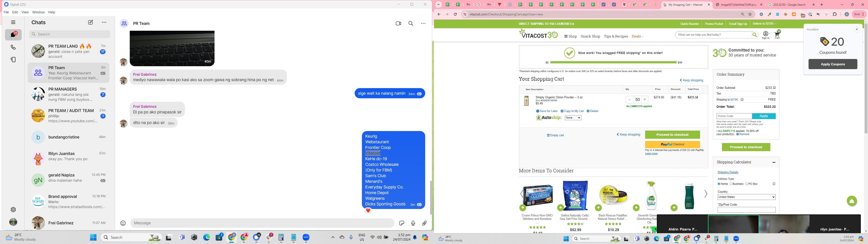Click the green floating round button on Vitacost page
868x244 pixels.
[852, 201]
